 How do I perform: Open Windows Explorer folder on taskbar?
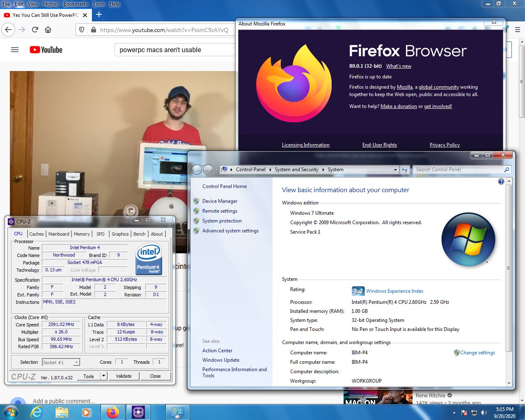click(x=62, y=412)
